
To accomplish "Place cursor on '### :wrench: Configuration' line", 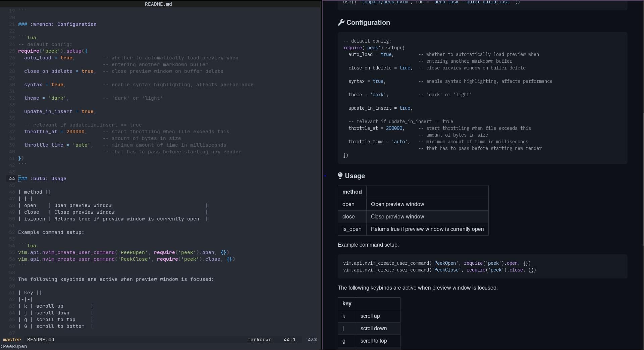I will 57,24.
